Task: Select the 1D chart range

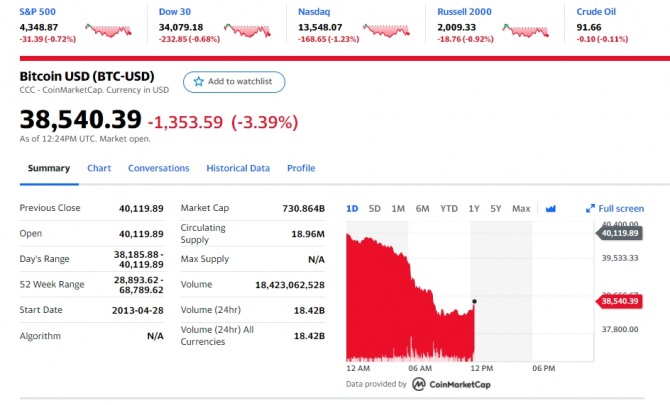Action: [352, 209]
